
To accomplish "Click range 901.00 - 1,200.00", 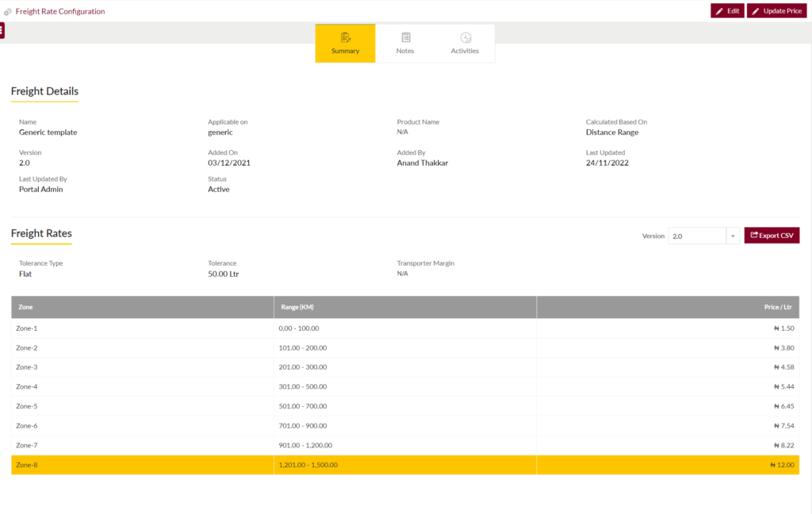I will click(305, 446).
